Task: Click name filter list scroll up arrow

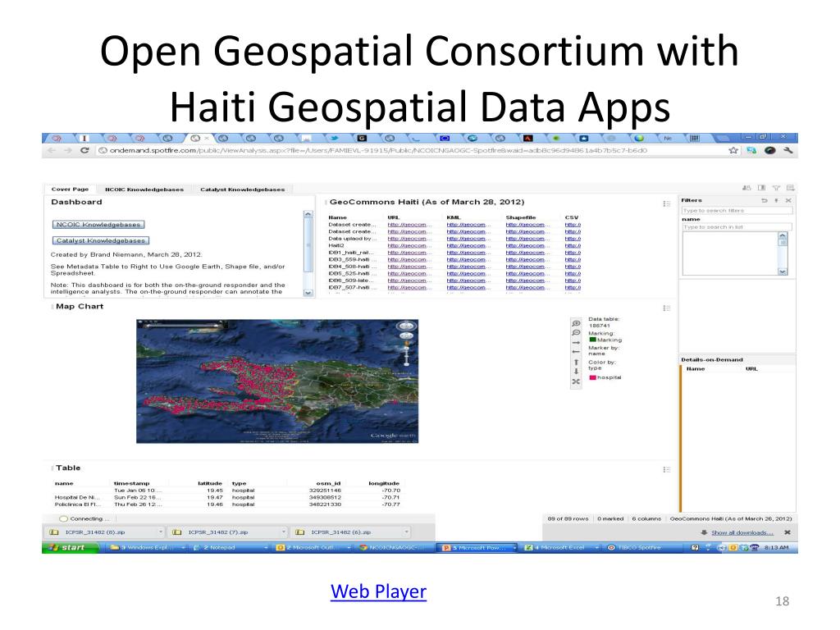Action: coord(783,235)
